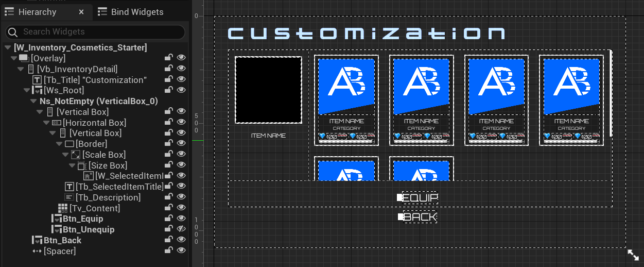Toggle the Spacer eye icon

(181, 251)
